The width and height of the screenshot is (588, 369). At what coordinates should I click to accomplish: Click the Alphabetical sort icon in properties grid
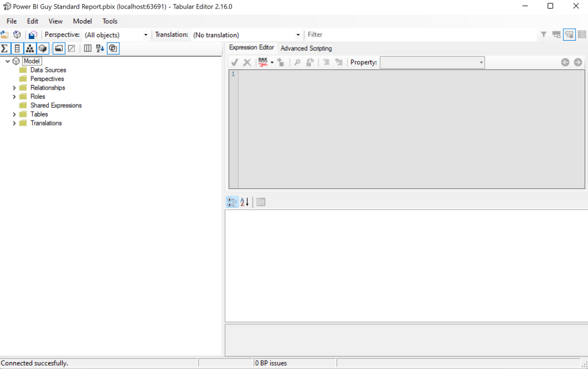pyautogui.click(x=245, y=202)
